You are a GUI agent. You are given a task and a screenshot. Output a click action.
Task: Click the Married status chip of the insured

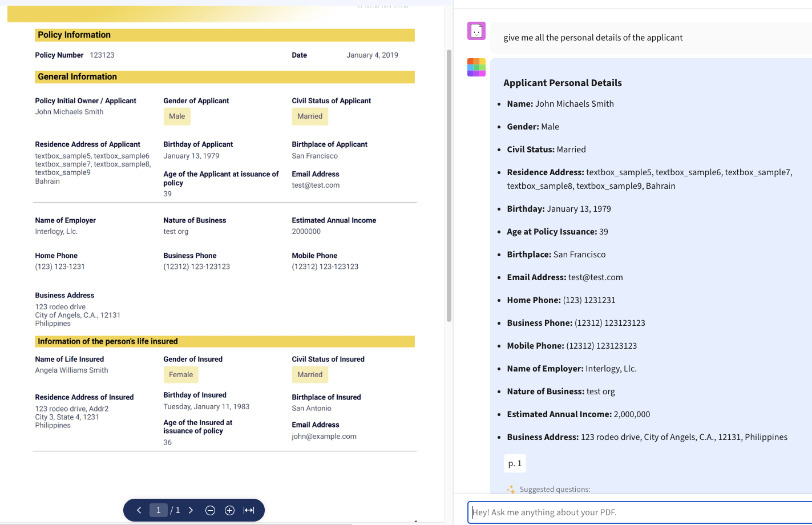click(x=310, y=375)
